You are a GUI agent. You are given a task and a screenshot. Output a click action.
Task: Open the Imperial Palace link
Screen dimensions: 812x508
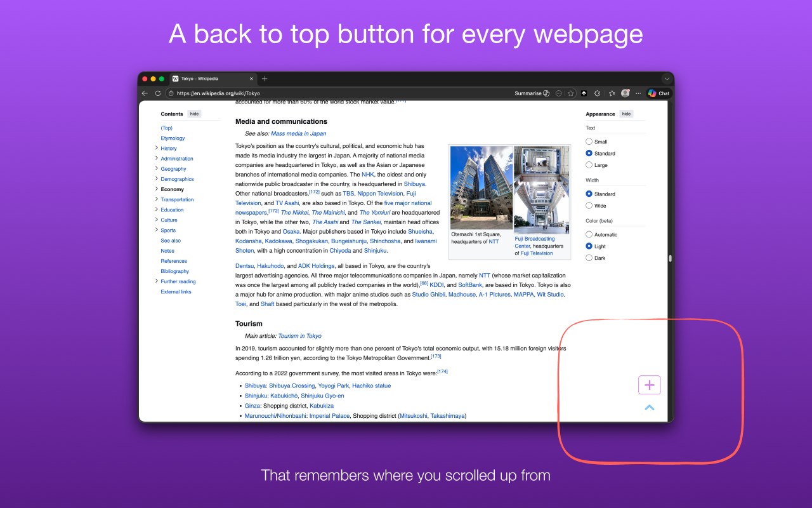tap(329, 416)
